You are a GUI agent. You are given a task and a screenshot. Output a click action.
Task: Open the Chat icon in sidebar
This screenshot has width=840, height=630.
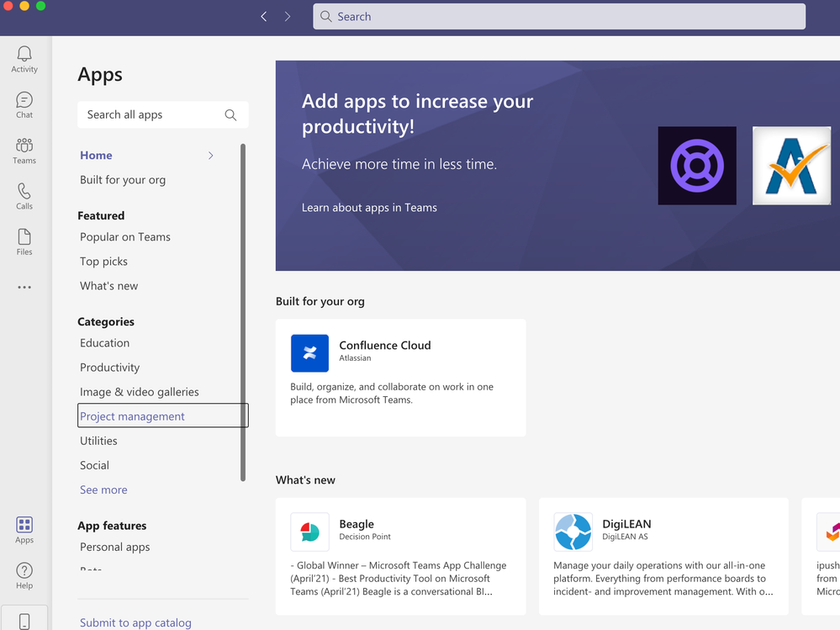coord(24,104)
